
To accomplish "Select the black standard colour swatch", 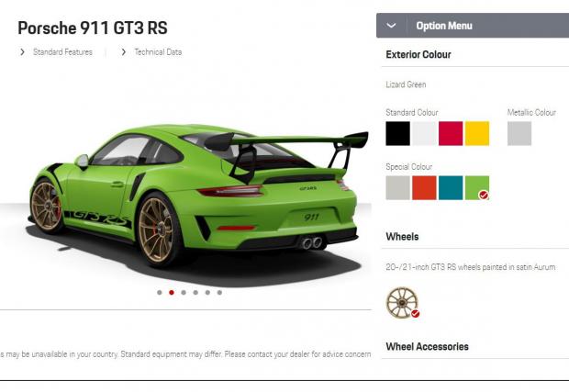I will 397,133.
